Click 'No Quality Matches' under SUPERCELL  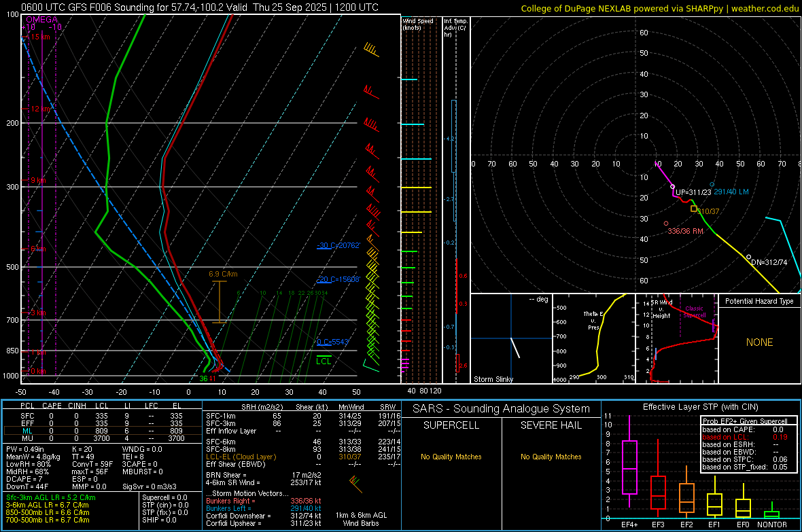pos(451,457)
